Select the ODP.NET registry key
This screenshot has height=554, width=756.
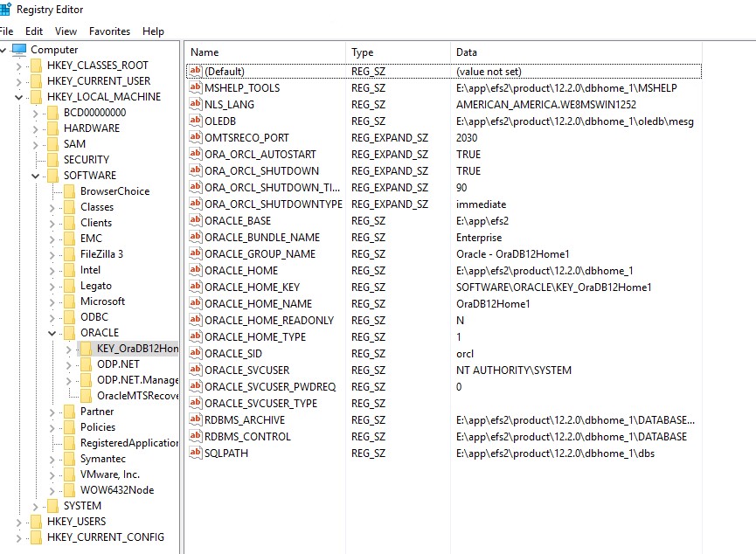pos(118,364)
